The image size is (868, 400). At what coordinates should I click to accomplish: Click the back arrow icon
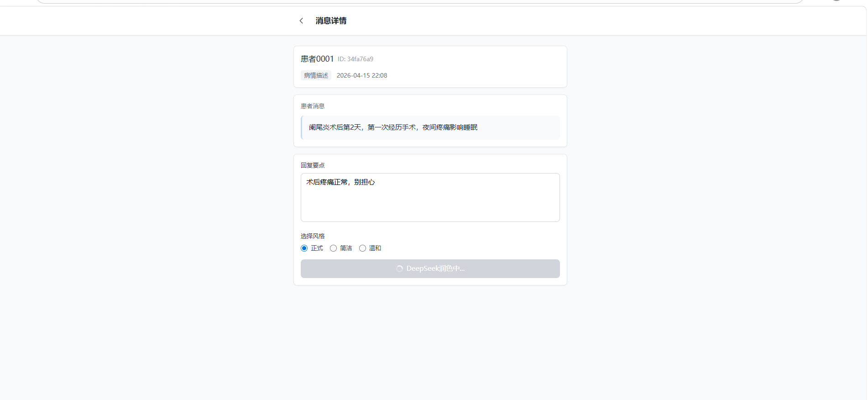tap(301, 21)
